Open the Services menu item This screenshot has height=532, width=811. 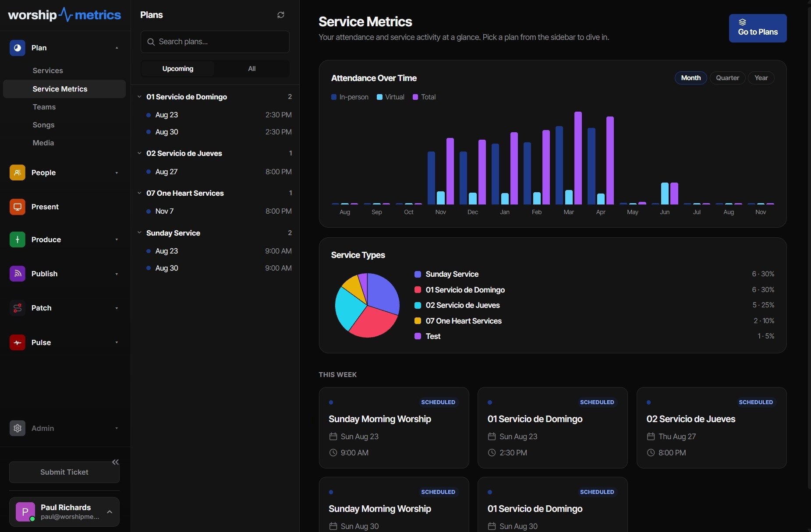click(48, 70)
